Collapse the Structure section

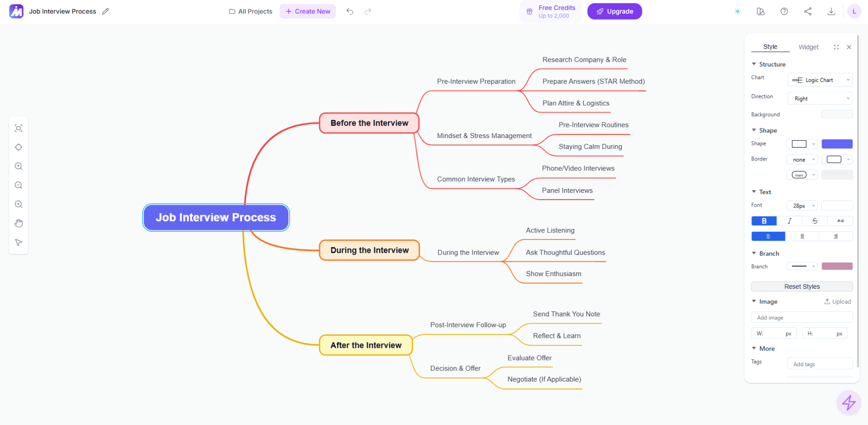(754, 64)
